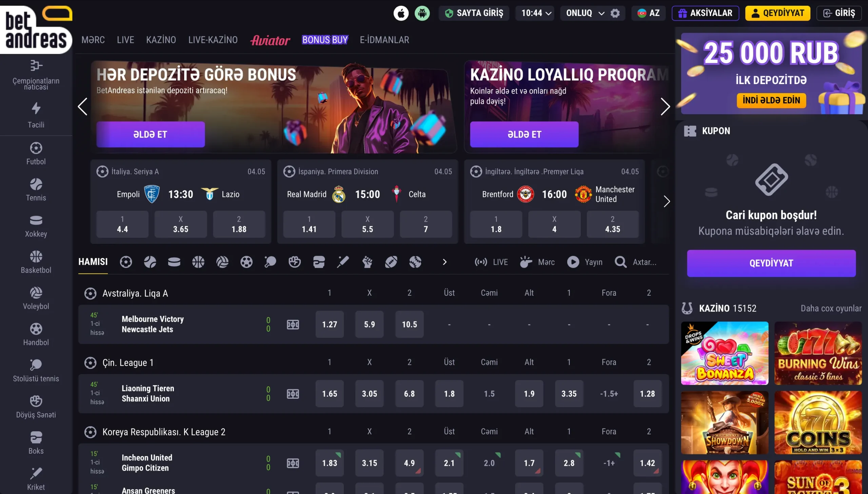Open match tracker for Melbourne Victory game
868x494 pixels.
[293, 325]
